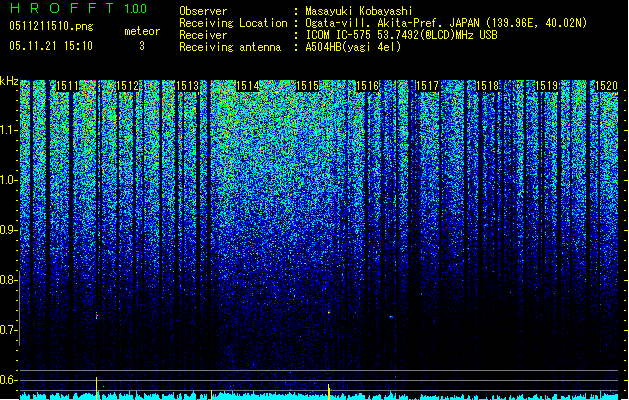Click the 1.0 kHz axis label
The image size is (629, 400).
click(x=9, y=180)
